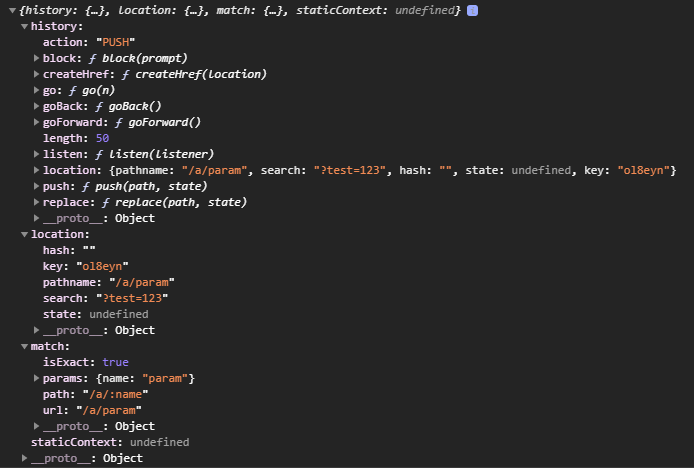This screenshot has width=694, height=468.
Task: Expand the block function entry
Action: click(x=36, y=58)
